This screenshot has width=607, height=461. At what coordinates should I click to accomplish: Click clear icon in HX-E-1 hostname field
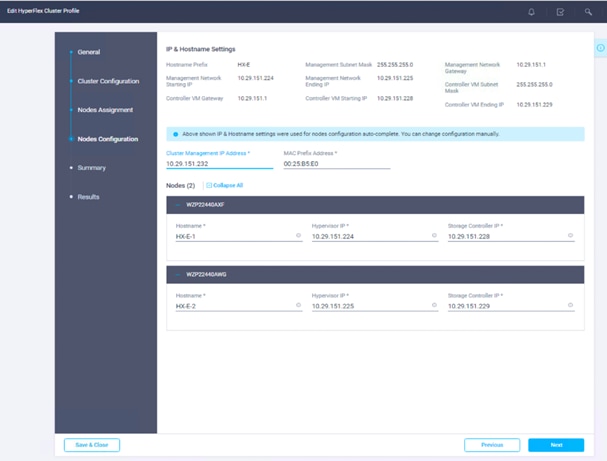pyautogui.click(x=298, y=235)
